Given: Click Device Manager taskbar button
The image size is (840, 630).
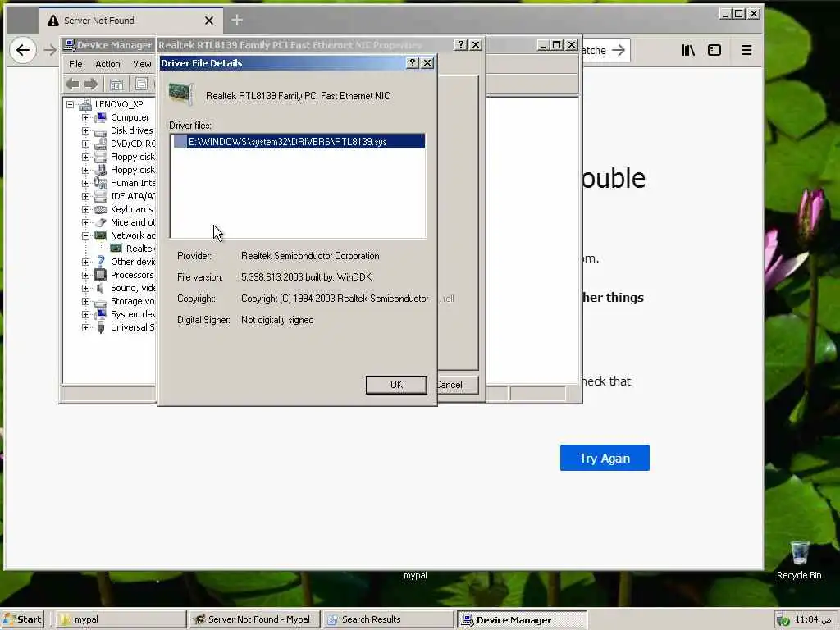Looking at the screenshot, I should (x=523, y=619).
